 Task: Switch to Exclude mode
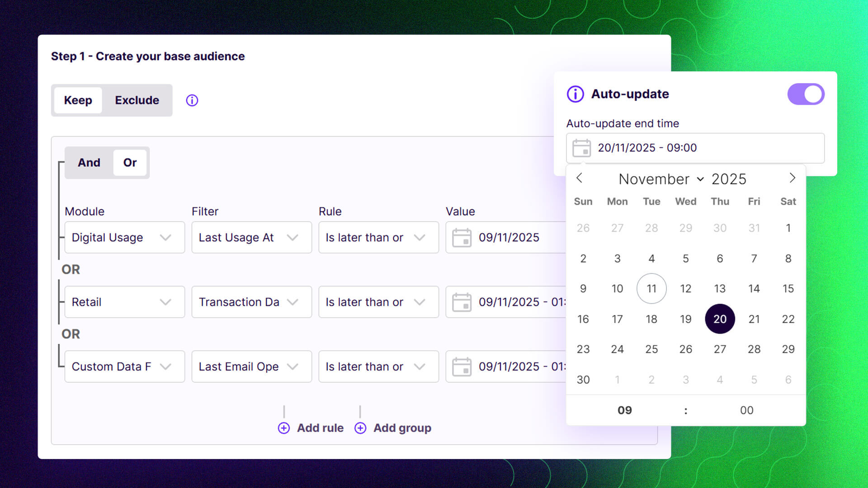pos(137,100)
